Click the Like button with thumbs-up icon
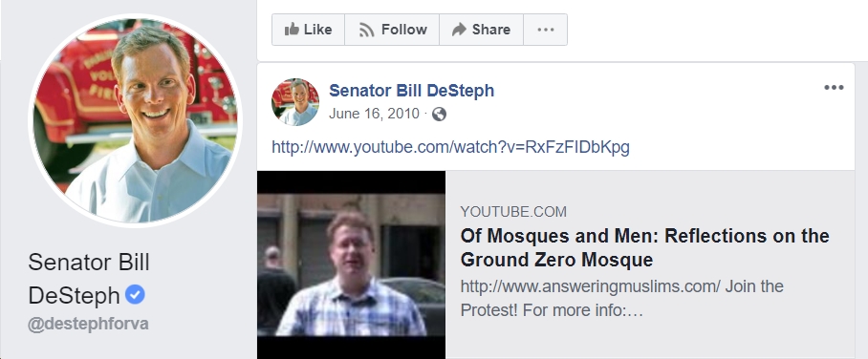Viewport: 868px width, 359px height. tap(309, 30)
